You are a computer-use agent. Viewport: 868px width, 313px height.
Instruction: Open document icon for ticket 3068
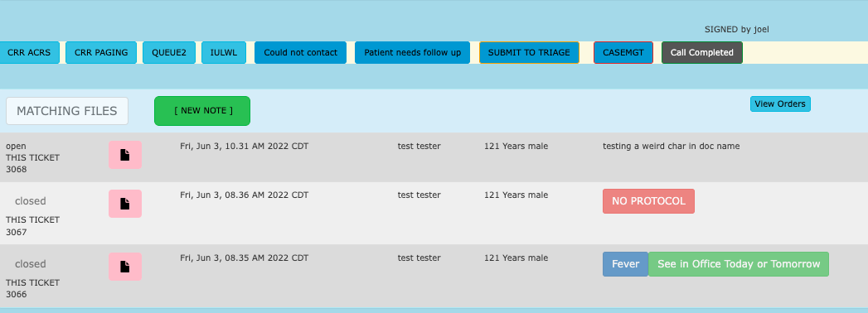tap(125, 155)
